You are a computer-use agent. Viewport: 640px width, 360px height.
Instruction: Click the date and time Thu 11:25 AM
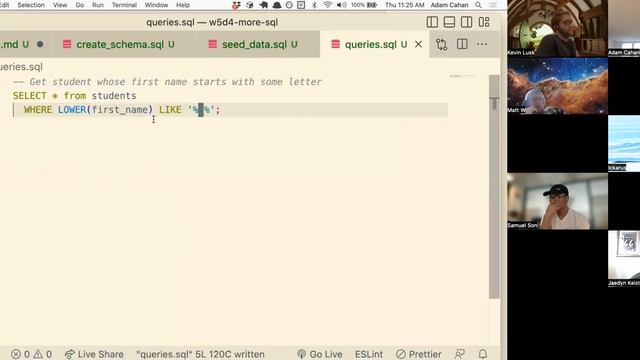[x=404, y=5]
